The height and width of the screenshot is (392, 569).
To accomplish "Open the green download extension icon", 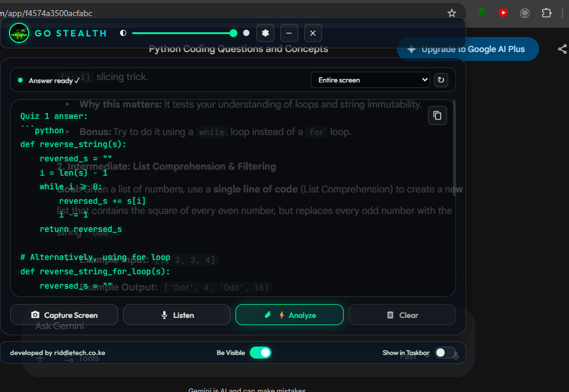I will pyautogui.click(x=482, y=13).
